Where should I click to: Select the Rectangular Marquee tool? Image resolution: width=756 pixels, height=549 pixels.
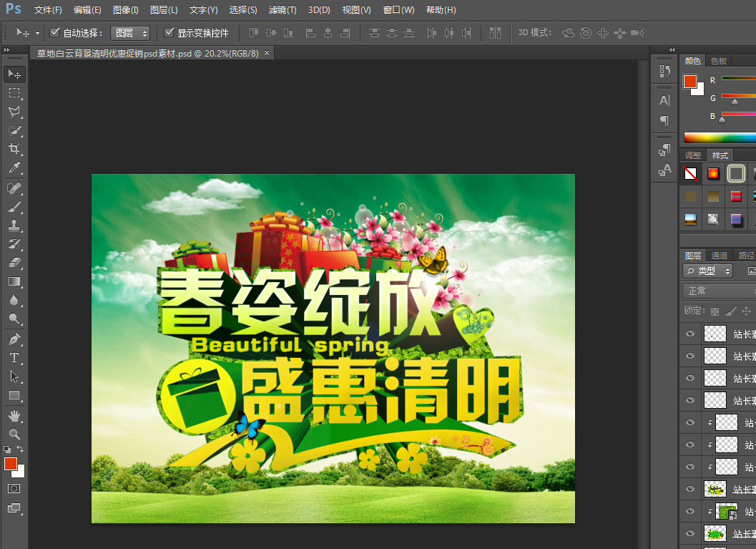pos(14,92)
